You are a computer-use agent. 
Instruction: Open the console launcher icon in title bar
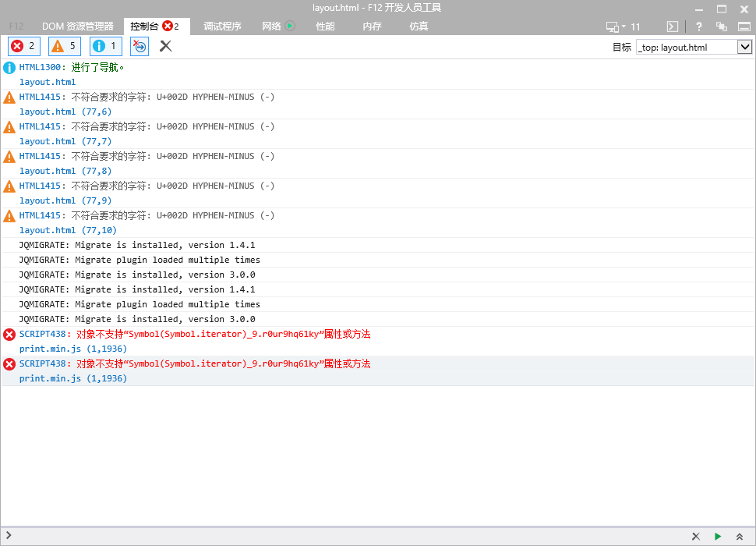[671, 26]
